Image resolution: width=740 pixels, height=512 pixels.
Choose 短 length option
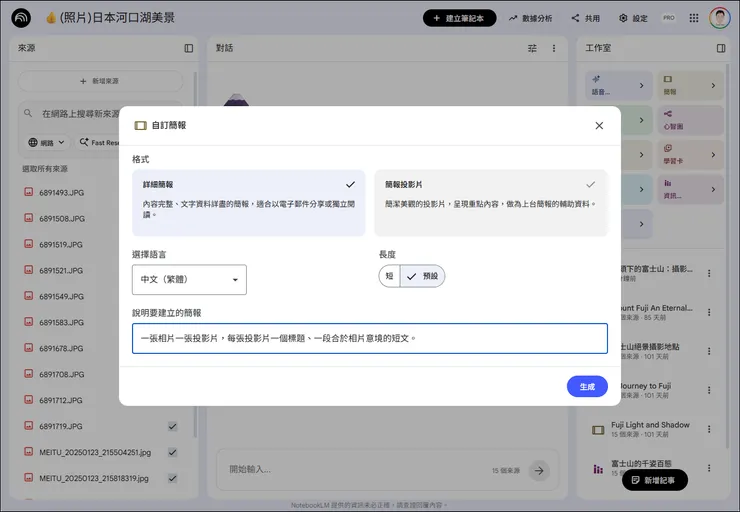pyautogui.click(x=389, y=276)
